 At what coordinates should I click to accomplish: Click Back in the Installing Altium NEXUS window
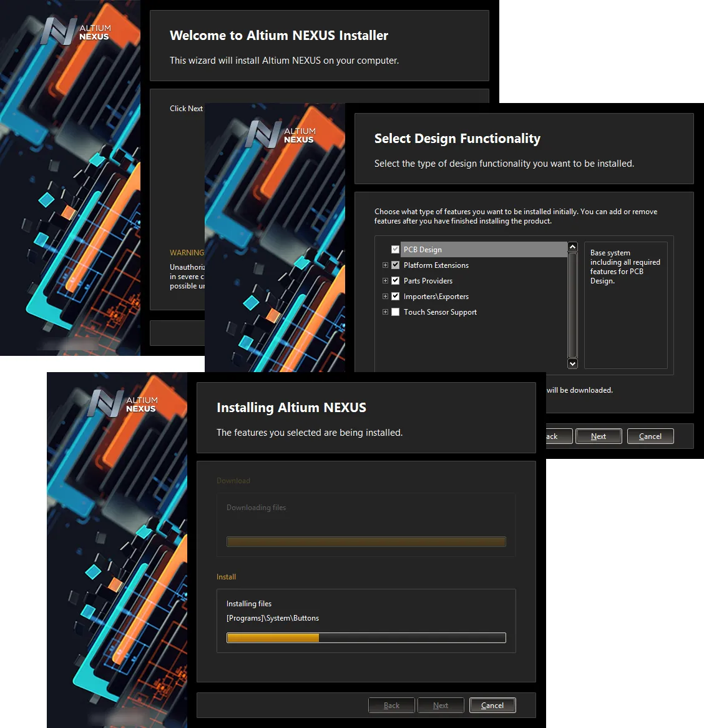(x=391, y=706)
